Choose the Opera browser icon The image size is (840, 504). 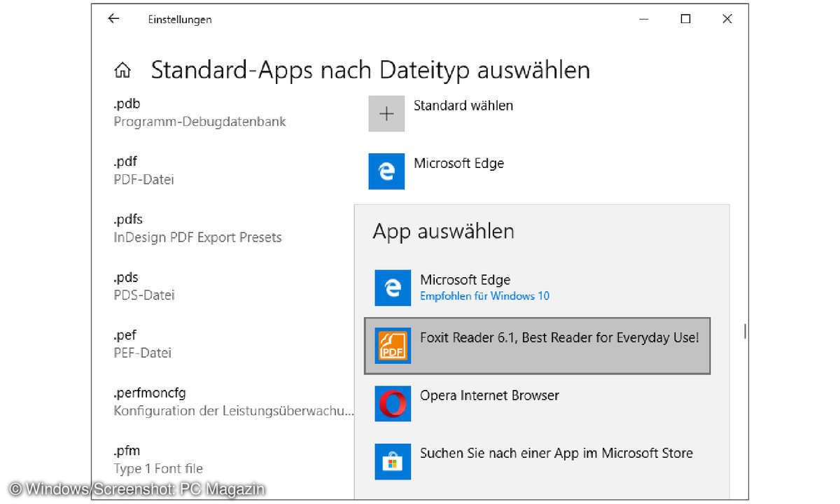[x=393, y=404]
